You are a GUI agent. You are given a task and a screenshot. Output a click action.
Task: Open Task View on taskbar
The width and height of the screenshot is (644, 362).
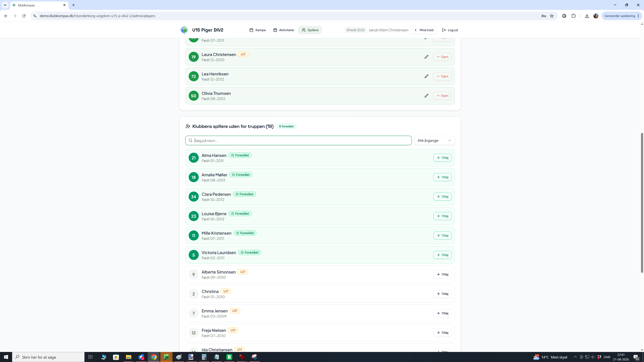pyautogui.click(x=91, y=357)
